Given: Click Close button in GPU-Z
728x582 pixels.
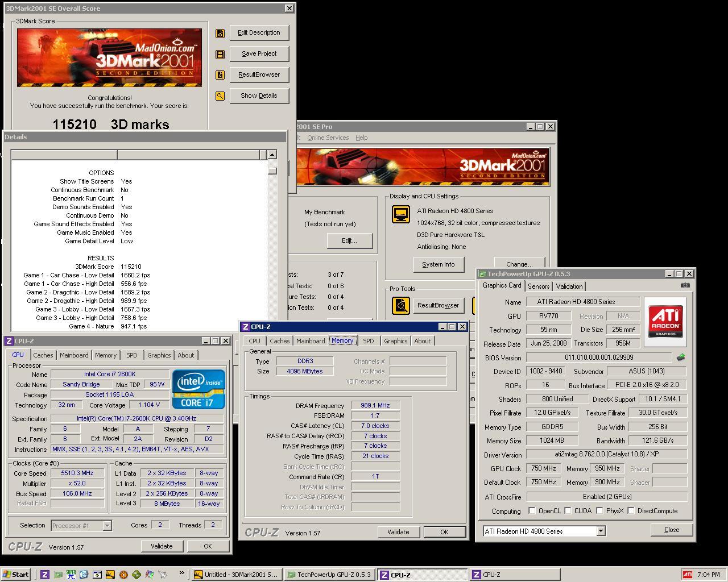Looking at the screenshot, I should (672, 530).
